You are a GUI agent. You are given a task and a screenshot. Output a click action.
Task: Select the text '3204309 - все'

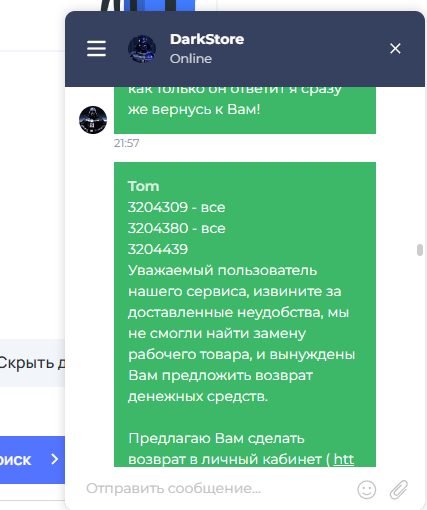click(177, 207)
